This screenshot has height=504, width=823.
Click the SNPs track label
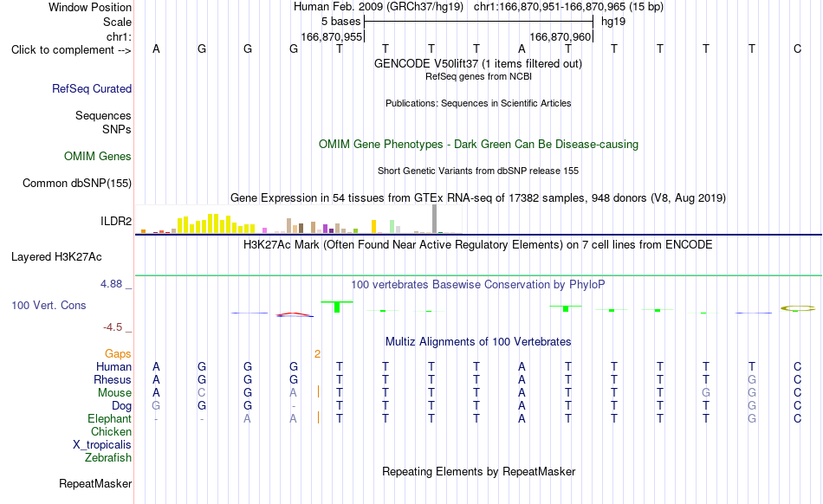pyautogui.click(x=117, y=129)
